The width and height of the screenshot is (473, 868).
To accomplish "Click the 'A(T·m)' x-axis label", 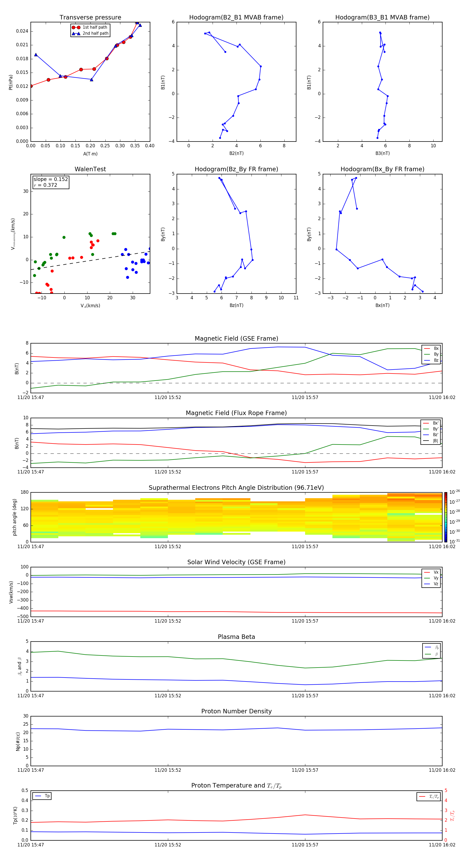I will [x=90, y=154].
